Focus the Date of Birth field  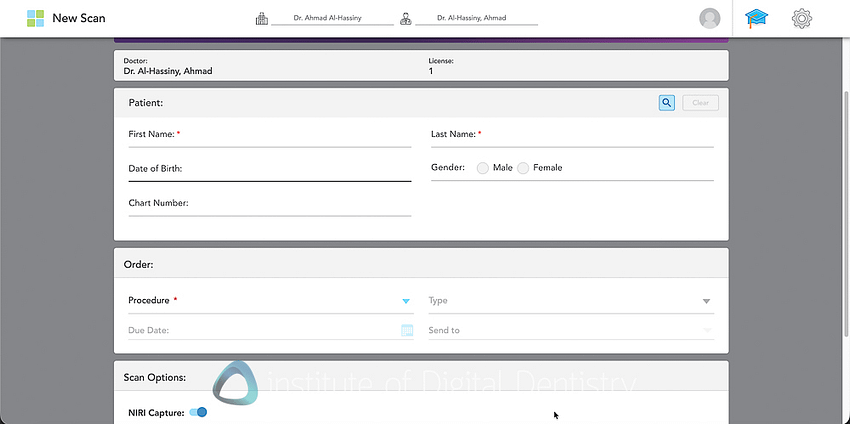click(x=270, y=170)
